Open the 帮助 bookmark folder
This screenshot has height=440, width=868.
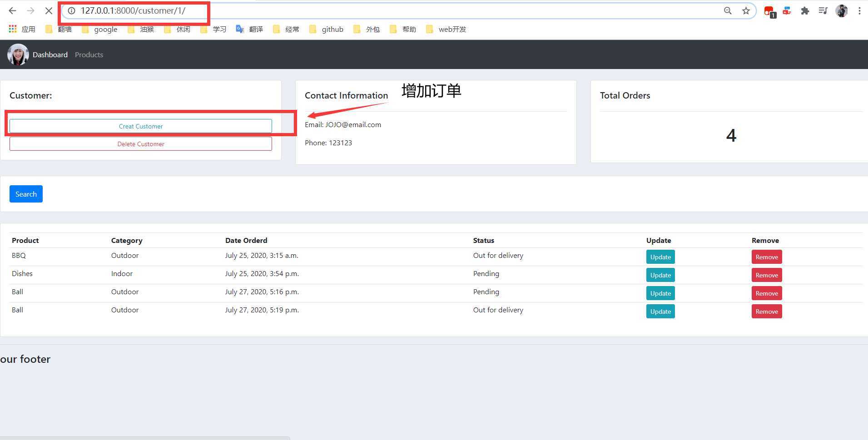[403, 29]
